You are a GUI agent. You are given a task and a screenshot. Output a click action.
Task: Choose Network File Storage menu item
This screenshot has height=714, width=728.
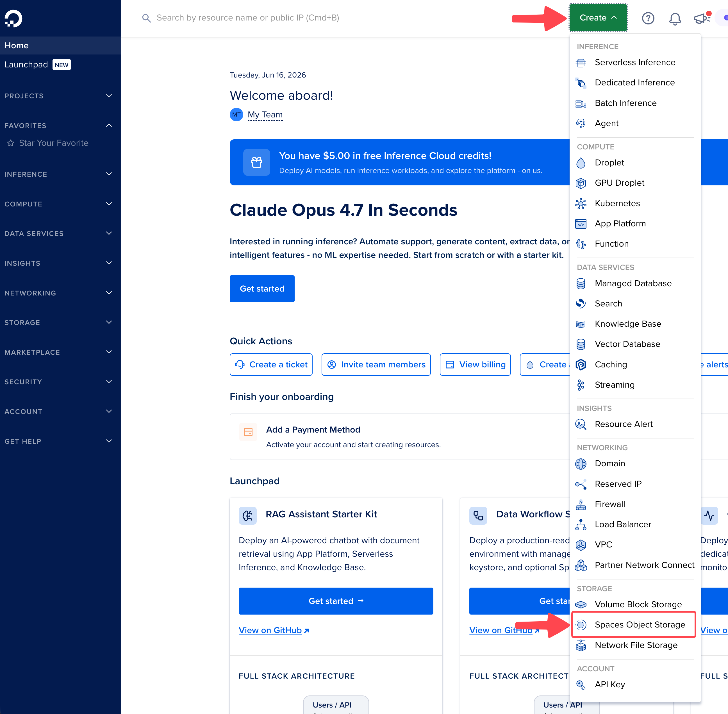pos(635,645)
